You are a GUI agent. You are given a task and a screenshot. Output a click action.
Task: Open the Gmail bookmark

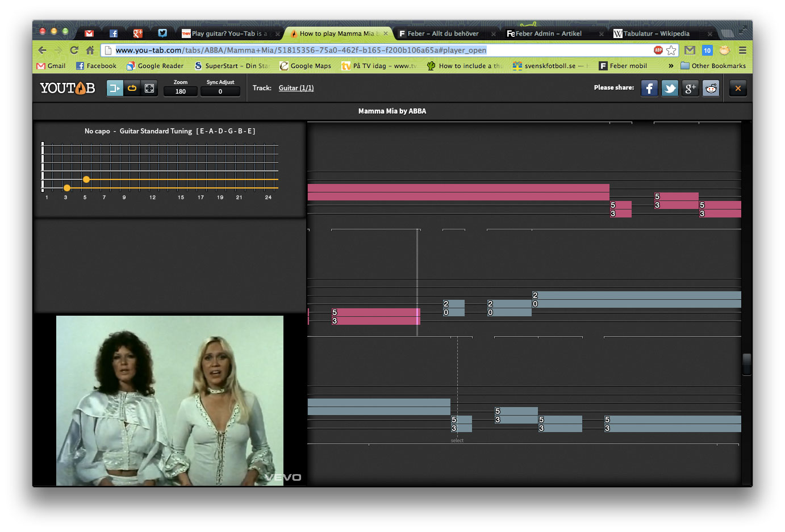(x=51, y=66)
